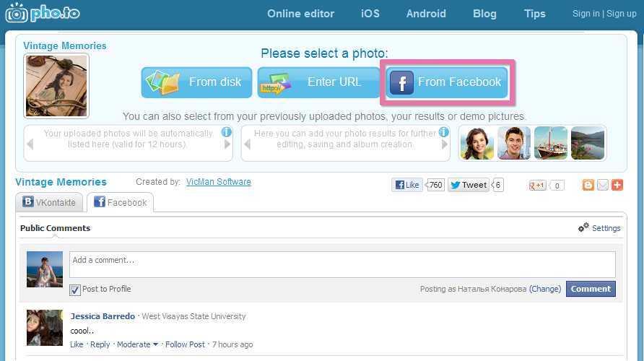The height and width of the screenshot is (361, 644).
Task: Show info for photo results panel
Action: tap(443, 132)
